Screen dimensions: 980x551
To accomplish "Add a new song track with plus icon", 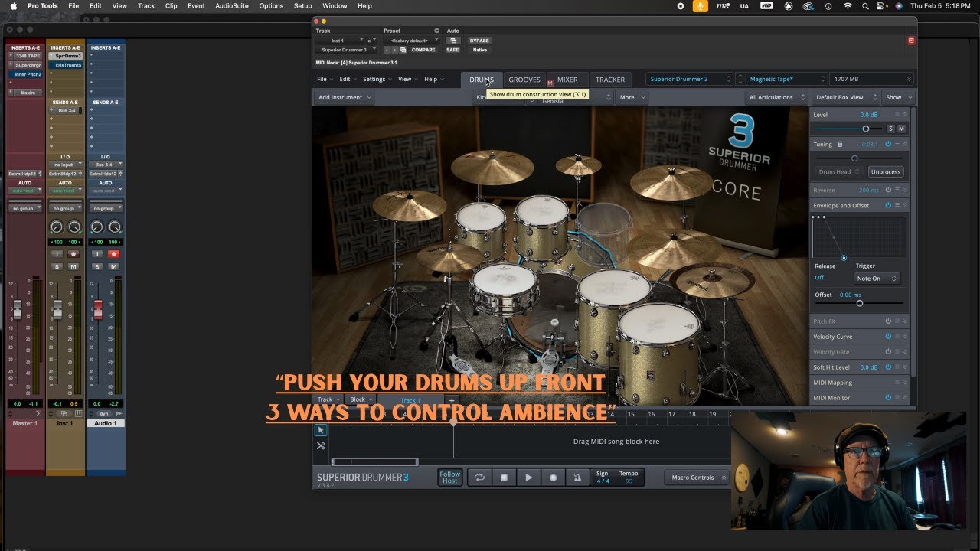I will click(x=452, y=400).
